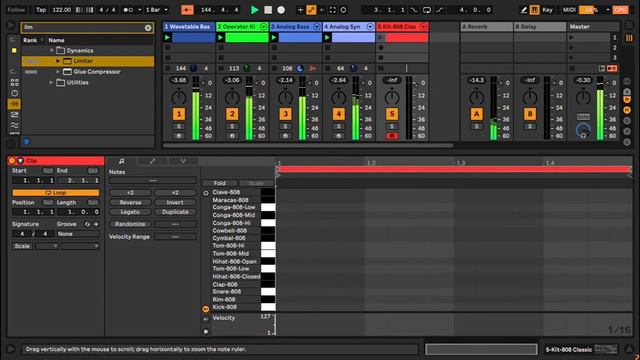Adjust the Wavetable Bass pan knob
The width and height of the screenshot is (640, 360).
pos(179,98)
